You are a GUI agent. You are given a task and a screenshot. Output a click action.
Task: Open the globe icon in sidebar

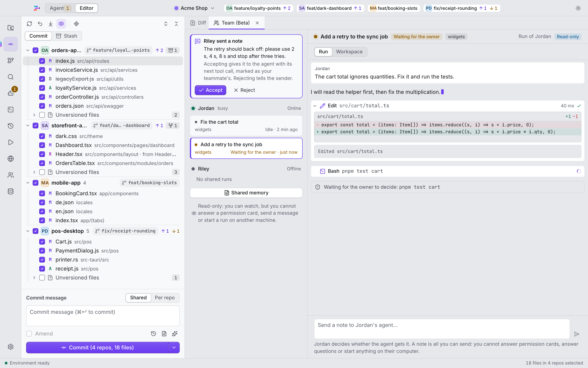10,159
